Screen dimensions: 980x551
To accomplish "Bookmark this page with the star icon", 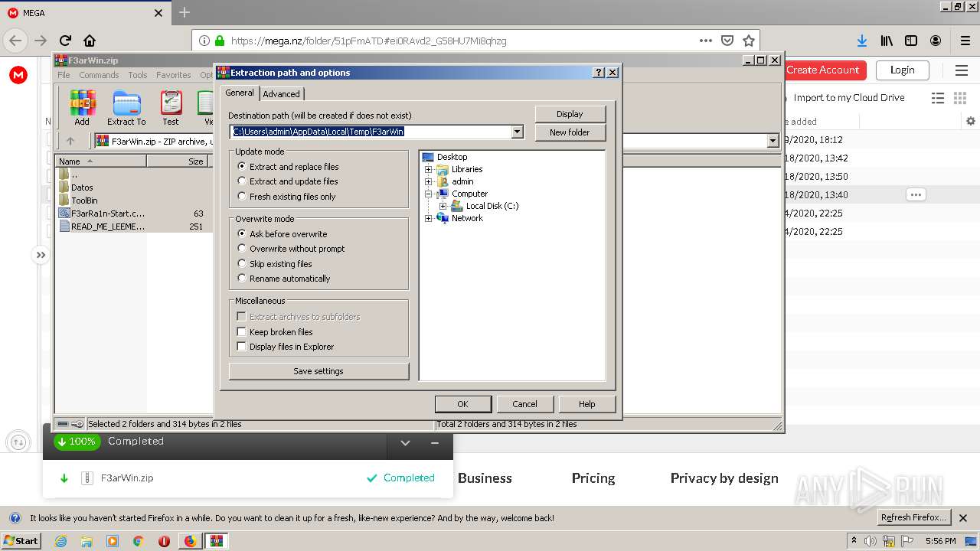I will 749,41.
